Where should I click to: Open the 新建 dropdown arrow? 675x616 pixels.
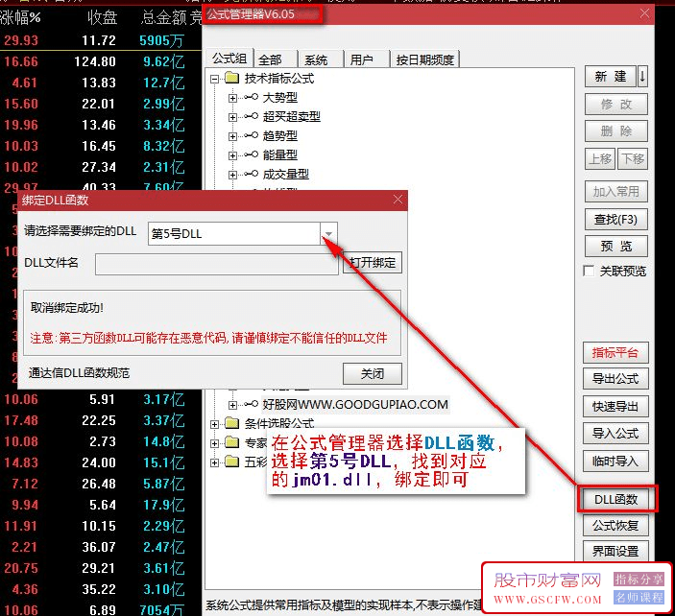pyautogui.click(x=642, y=77)
